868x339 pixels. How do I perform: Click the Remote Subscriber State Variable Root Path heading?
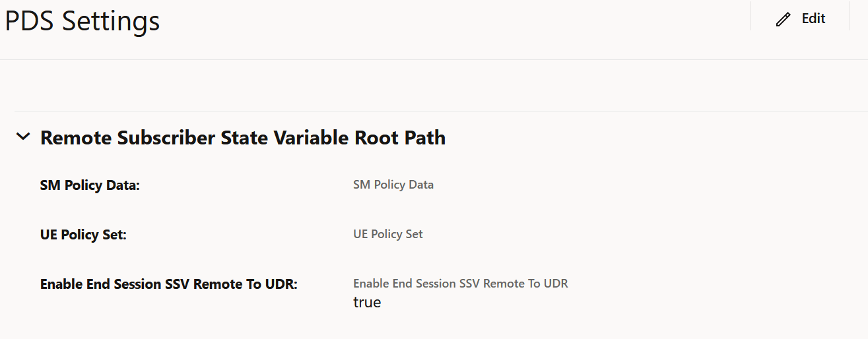click(243, 138)
